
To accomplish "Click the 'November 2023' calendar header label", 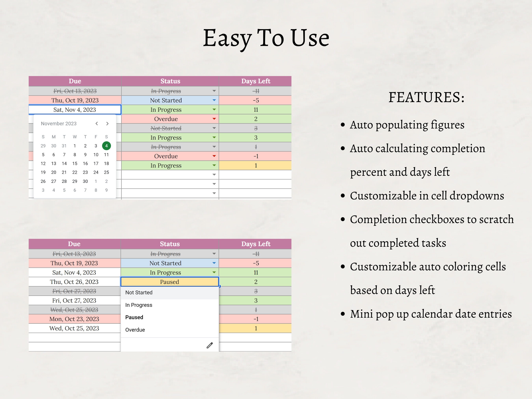I will click(x=59, y=123).
